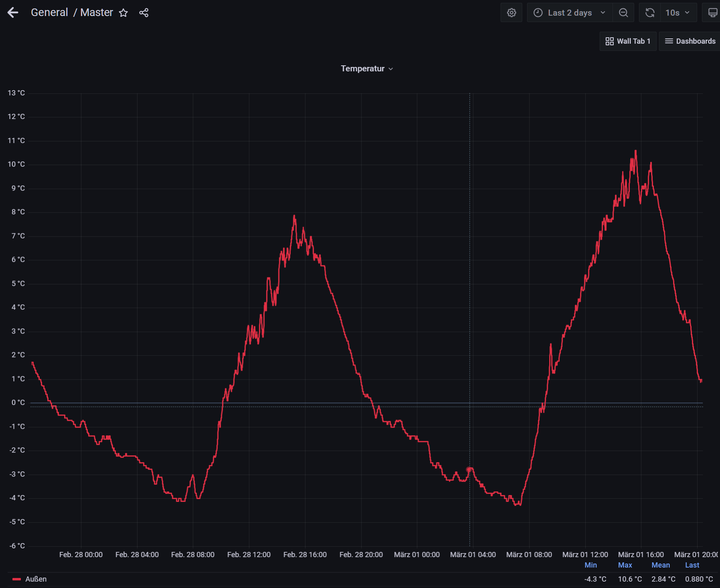
Task: Click x-axis label Feb. 28 00:00
Action: 81,555
